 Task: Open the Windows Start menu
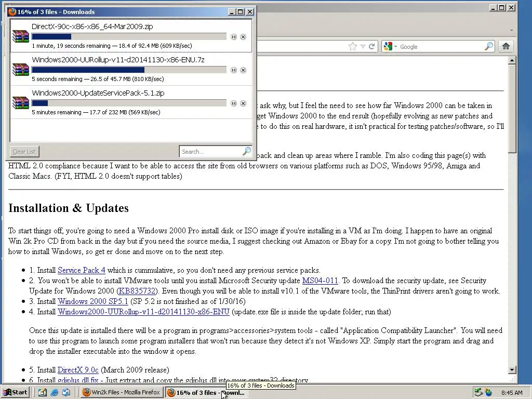[16, 393]
